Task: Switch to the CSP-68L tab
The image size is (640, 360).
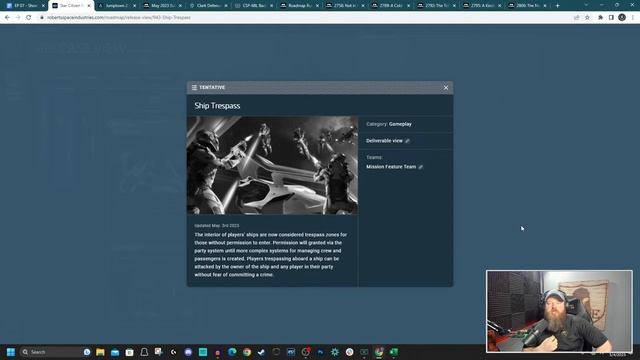Action: click(253, 6)
